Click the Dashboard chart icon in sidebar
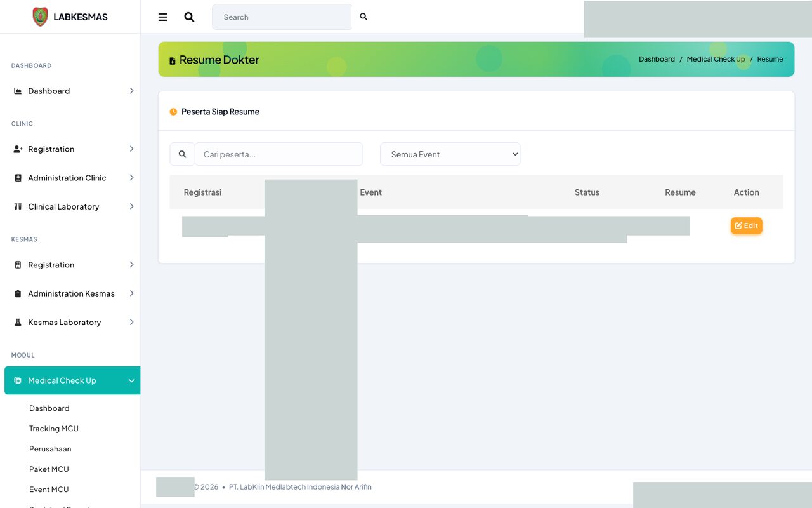This screenshot has height=508, width=812. tap(18, 91)
